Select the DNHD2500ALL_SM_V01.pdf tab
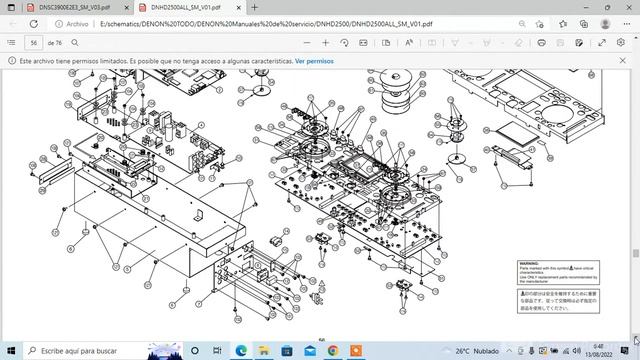Image resolution: width=640 pixels, height=360 pixels. 186,7
